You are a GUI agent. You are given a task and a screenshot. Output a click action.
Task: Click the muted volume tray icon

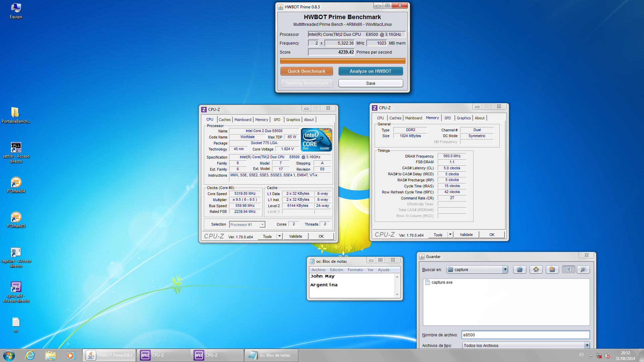pos(607,356)
